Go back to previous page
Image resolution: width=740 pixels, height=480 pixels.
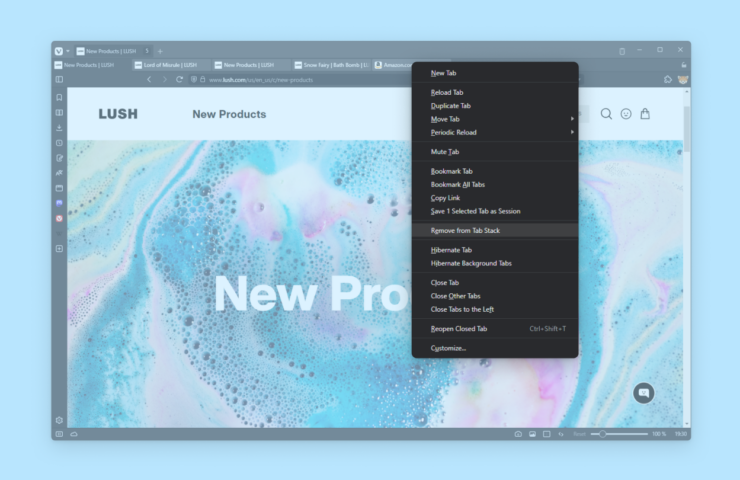pos(149,79)
